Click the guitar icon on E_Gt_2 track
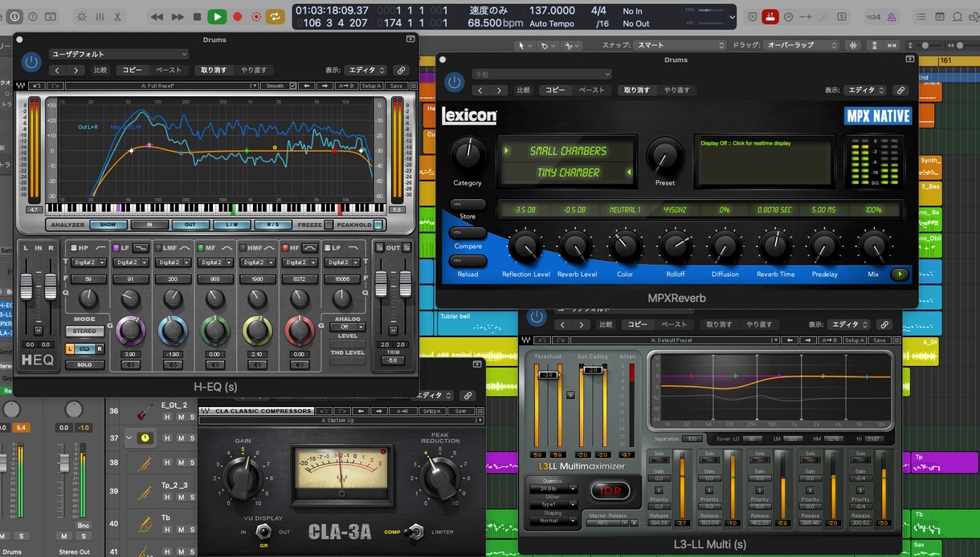Viewport: 980px width, 557px height. 145,411
